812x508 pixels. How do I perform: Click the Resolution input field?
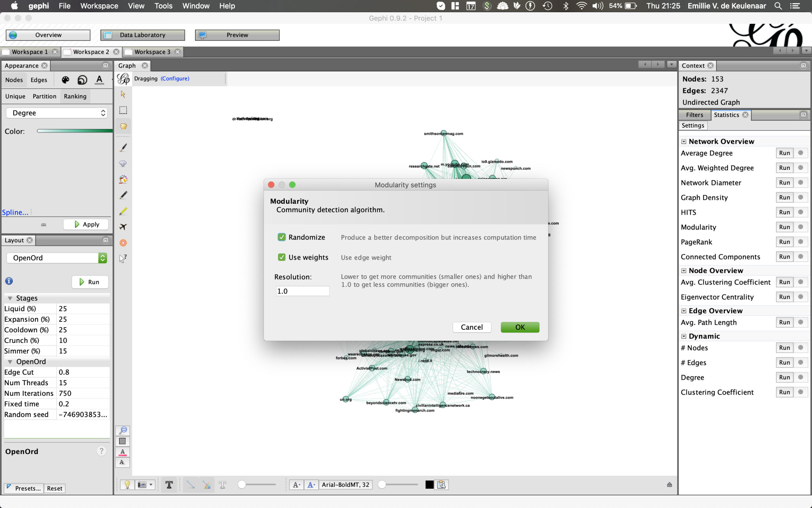[302, 291]
